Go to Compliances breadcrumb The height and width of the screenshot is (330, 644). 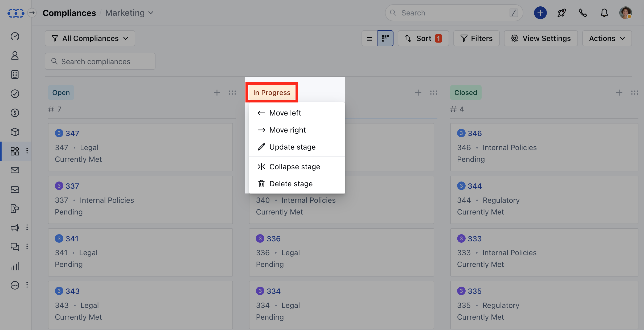pos(69,13)
